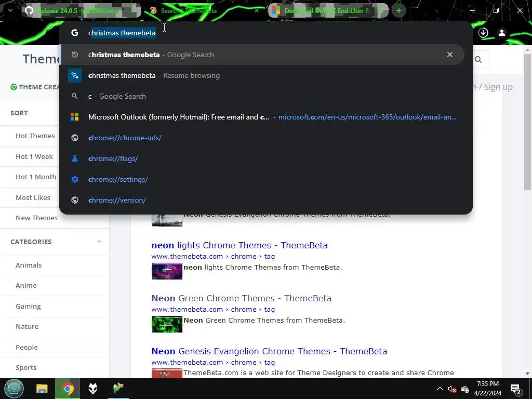Sort by Most Likes
Viewport: 532px width, 399px height.
pyautogui.click(x=33, y=198)
